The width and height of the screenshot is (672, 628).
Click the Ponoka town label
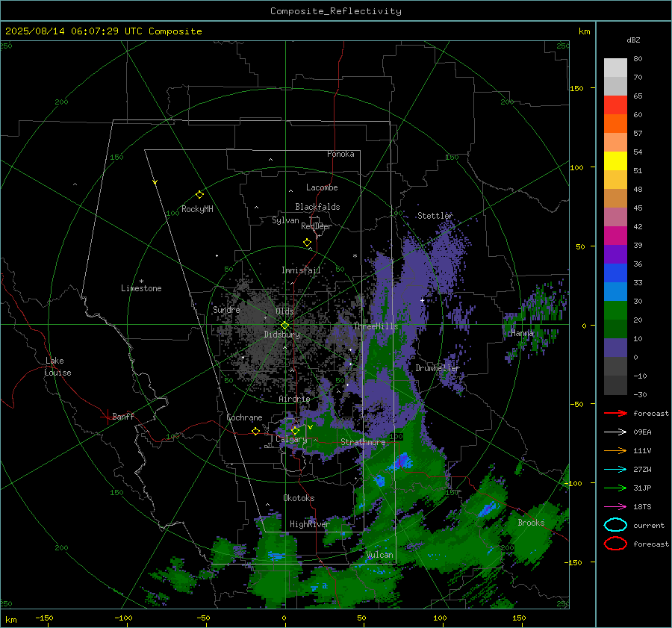coord(340,154)
